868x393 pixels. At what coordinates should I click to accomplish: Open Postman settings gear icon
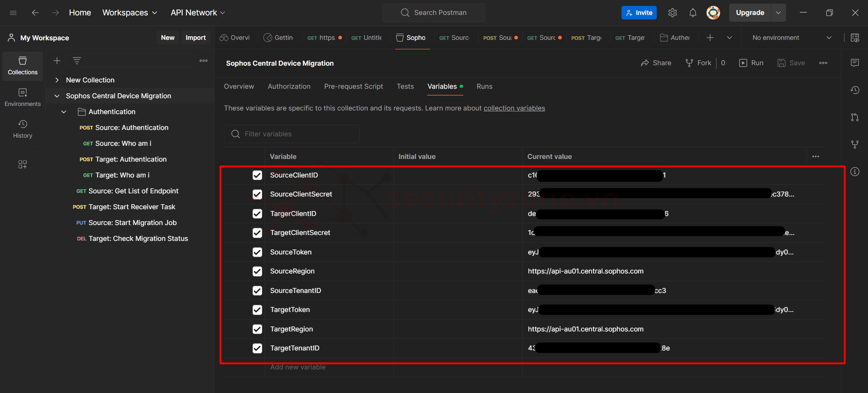click(673, 13)
